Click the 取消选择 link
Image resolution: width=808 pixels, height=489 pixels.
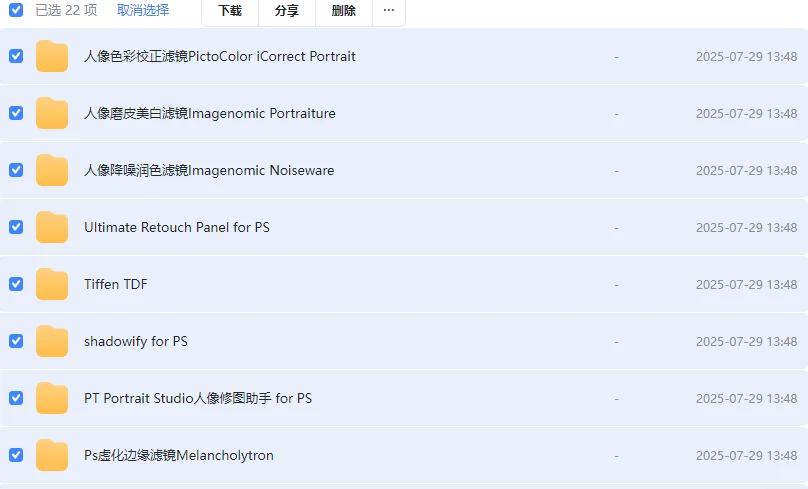[143, 10]
